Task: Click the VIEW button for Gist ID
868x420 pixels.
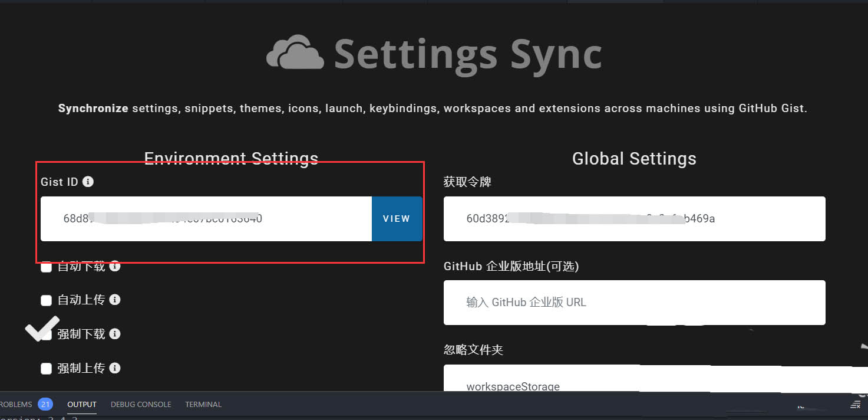Action: pos(397,219)
